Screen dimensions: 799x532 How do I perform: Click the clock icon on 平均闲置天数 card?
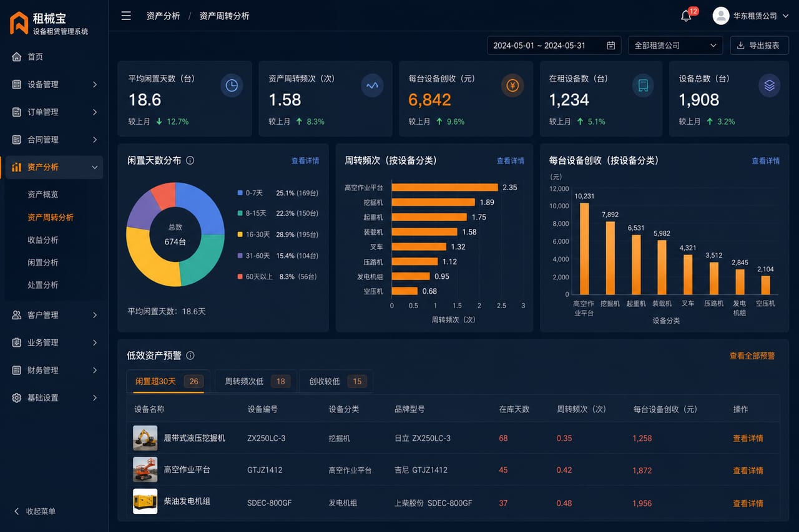coord(232,85)
